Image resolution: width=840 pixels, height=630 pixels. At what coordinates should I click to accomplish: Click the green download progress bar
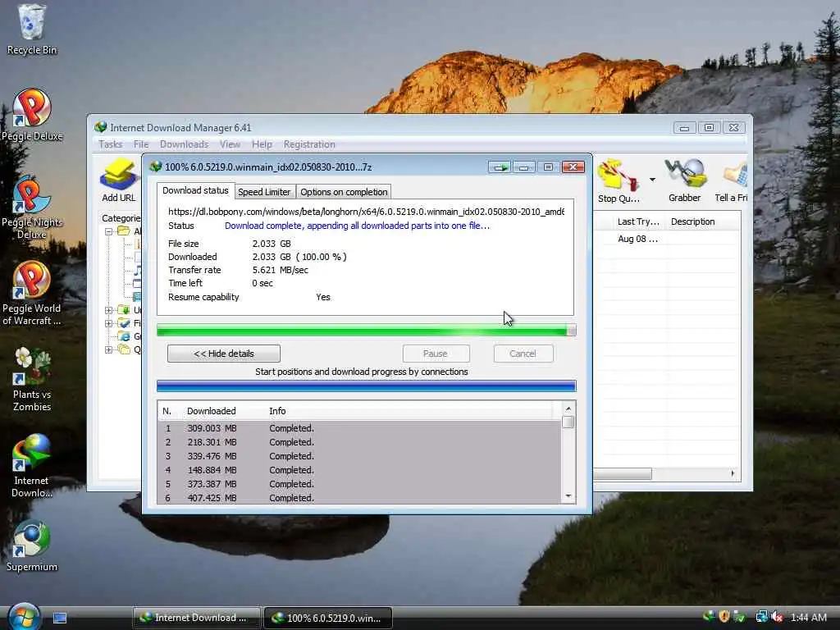367,331
